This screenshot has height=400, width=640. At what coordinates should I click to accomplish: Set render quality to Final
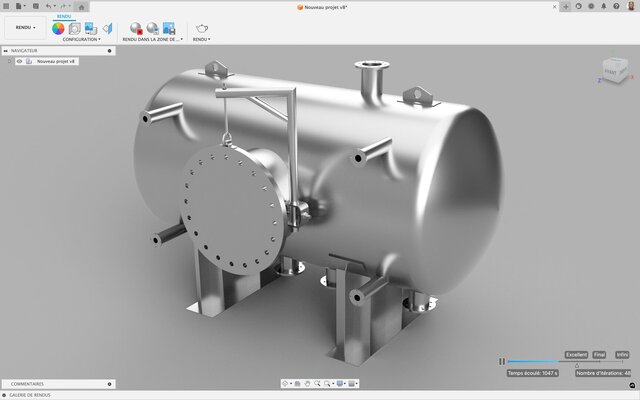(x=599, y=354)
